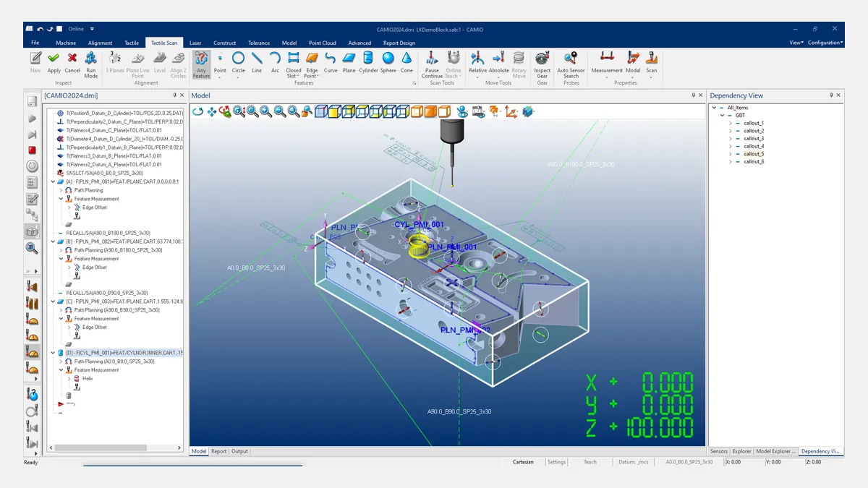The width and height of the screenshot is (868, 488).
Task: Click the Pause Continue scan tool
Action: click(432, 64)
